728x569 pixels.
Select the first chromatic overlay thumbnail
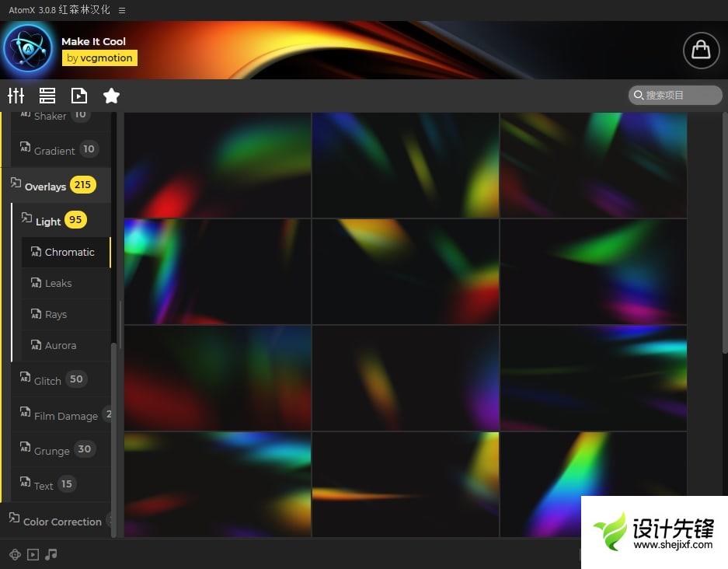coord(218,166)
